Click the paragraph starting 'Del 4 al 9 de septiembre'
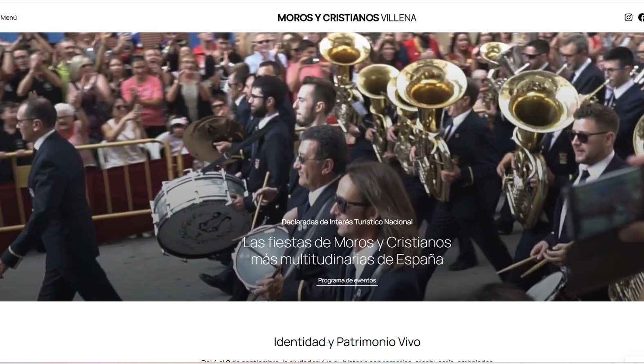The image size is (644, 364). click(347, 361)
